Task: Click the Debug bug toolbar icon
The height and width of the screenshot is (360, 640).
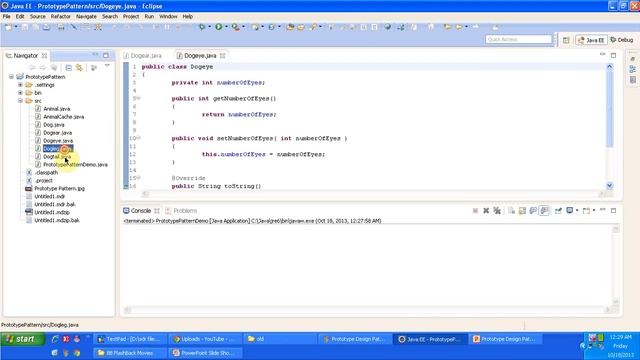Action: [202, 27]
